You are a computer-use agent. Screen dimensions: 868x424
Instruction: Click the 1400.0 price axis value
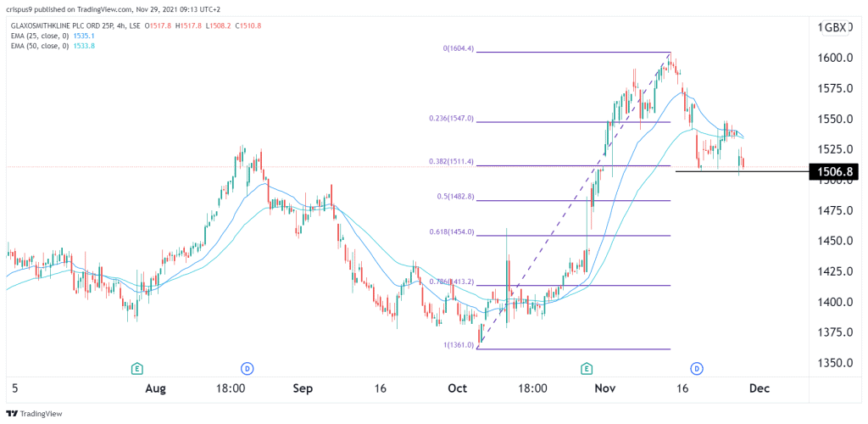pos(833,302)
